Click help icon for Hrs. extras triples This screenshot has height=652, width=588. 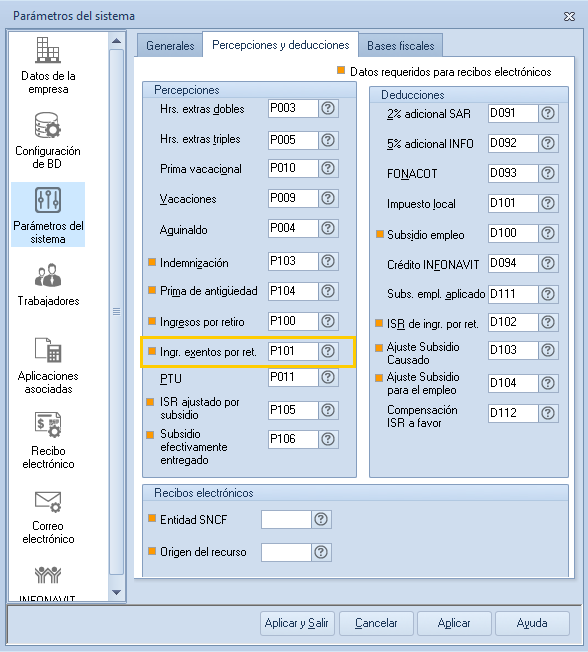coord(328,140)
